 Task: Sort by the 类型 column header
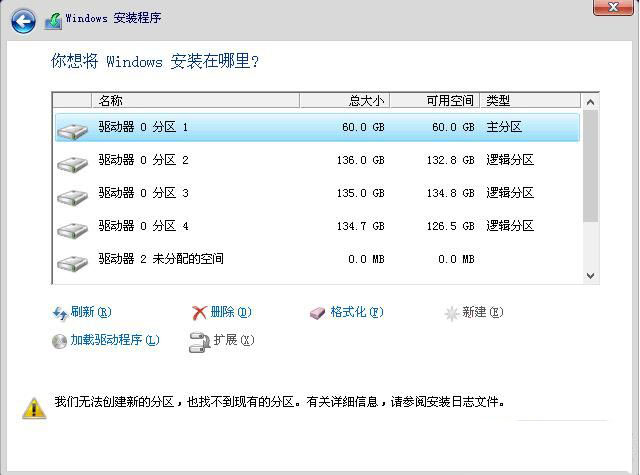point(530,100)
